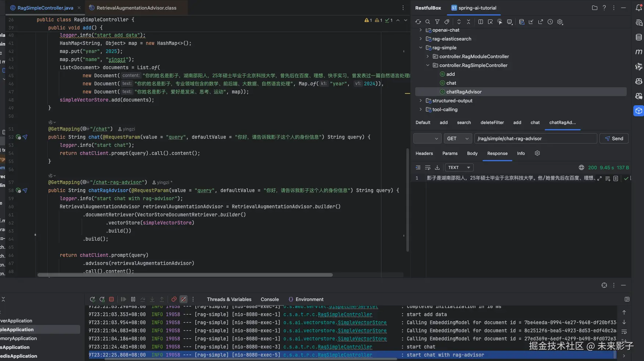Open the filter icon in RestfulBox toolbar

click(437, 22)
